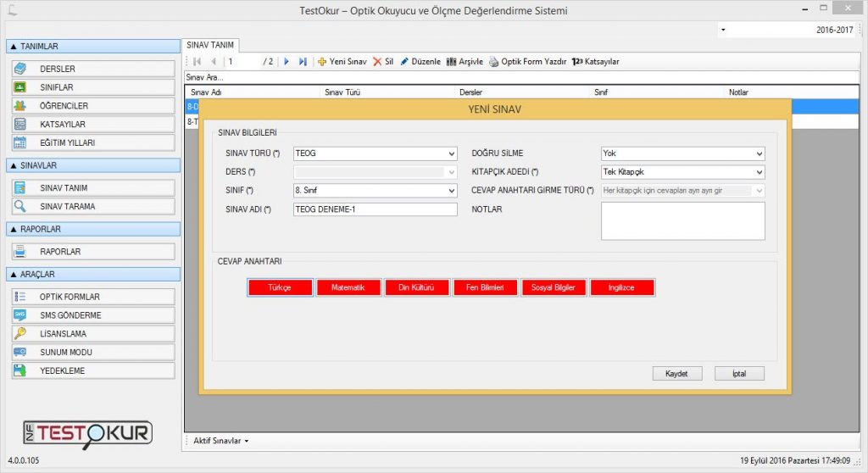Screen dimensions: 868x473
Task: Go to first record arrow
Action: coord(197,62)
